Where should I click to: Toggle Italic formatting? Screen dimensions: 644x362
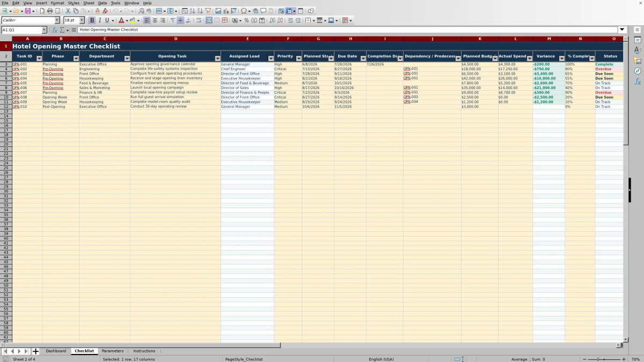tap(99, 20)
